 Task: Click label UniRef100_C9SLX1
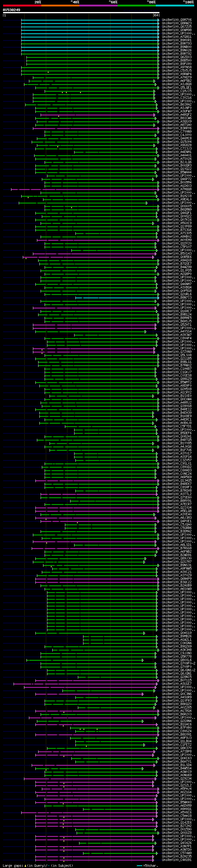point(177,463)
